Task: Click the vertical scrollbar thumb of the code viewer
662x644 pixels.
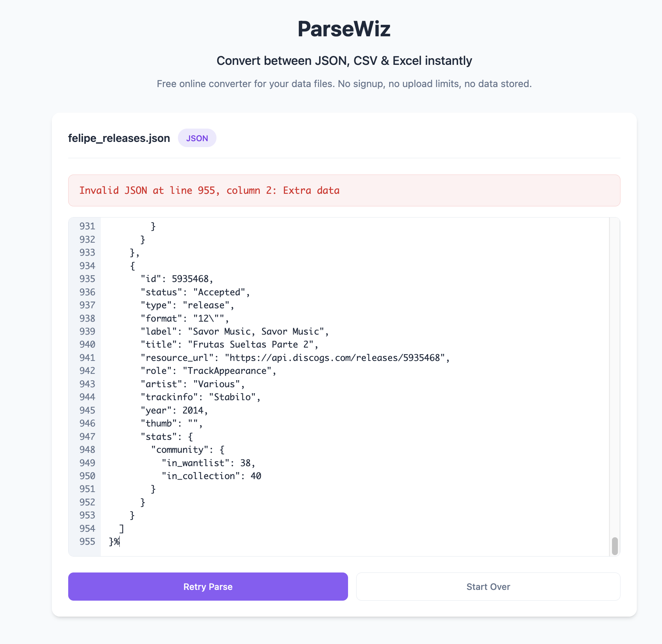Action: [614, 545]
